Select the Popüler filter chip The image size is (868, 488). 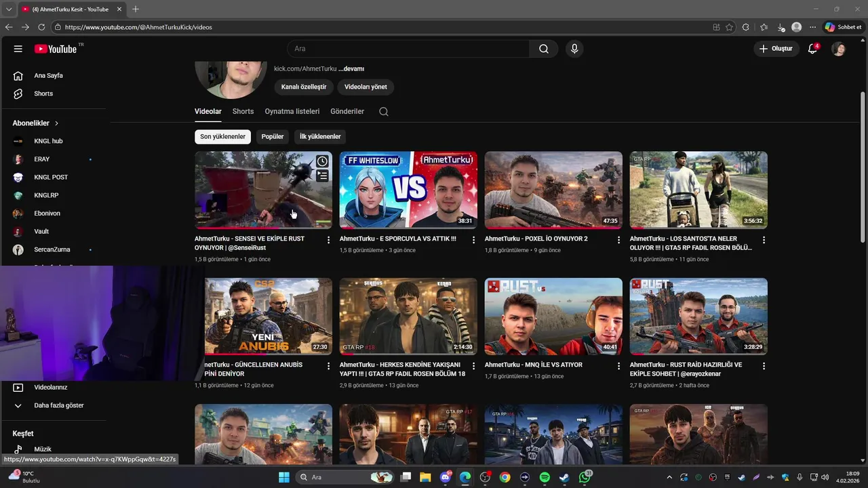(273, 137)
